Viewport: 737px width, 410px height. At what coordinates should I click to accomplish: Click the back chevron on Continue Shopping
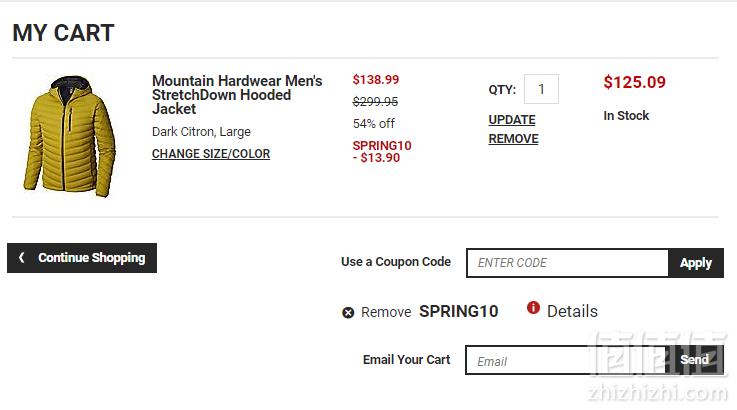click(x=22, y=257)
